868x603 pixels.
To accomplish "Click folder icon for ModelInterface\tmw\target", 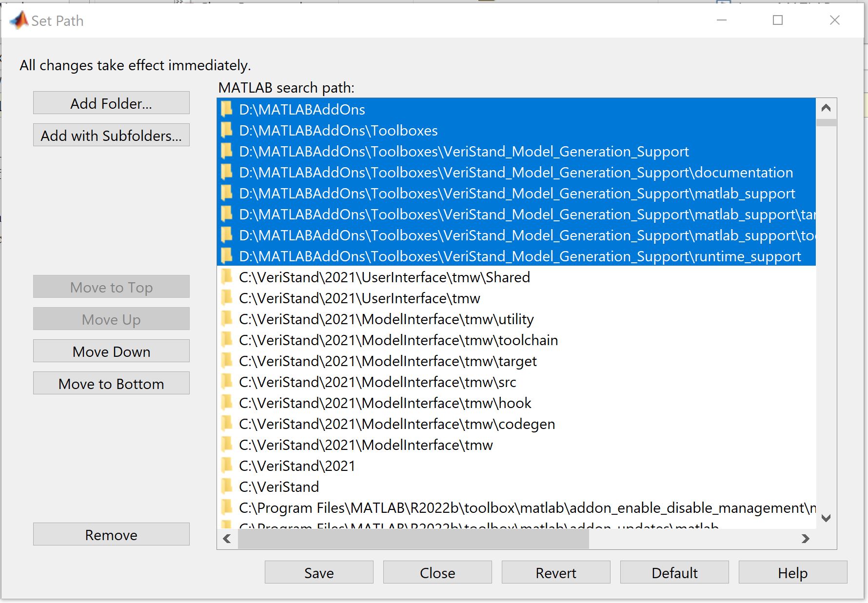I will pos(227,361).
